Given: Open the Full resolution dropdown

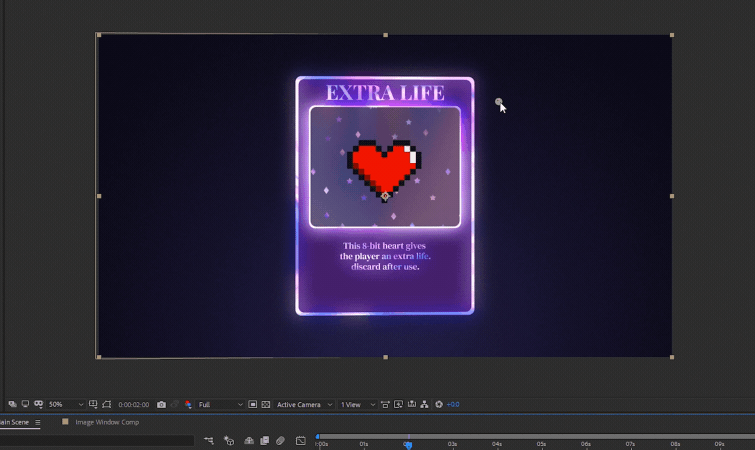Looking at the screenshot, I should (x=219, y=405).
